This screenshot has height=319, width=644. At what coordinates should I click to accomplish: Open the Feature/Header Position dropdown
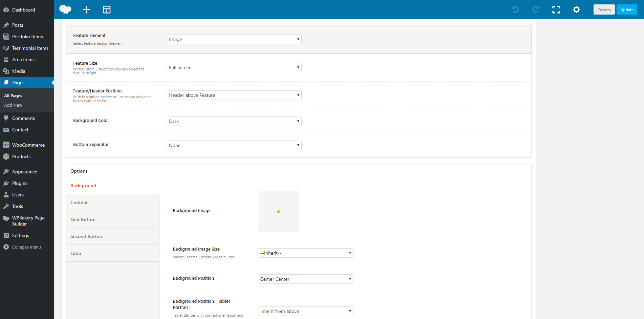(234, 95)
